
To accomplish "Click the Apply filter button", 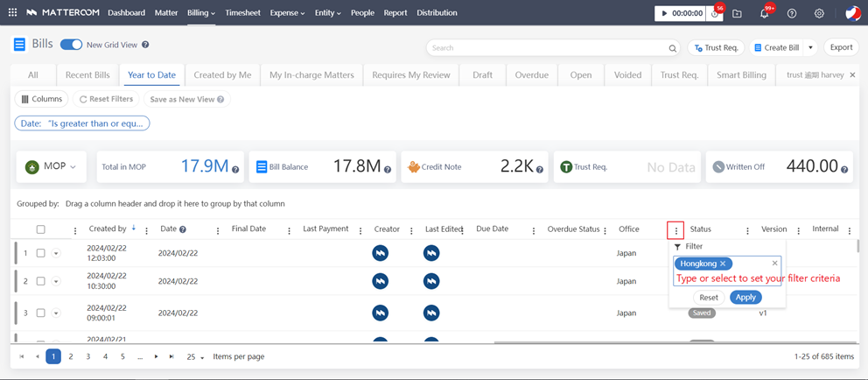I will pos(745,298).
